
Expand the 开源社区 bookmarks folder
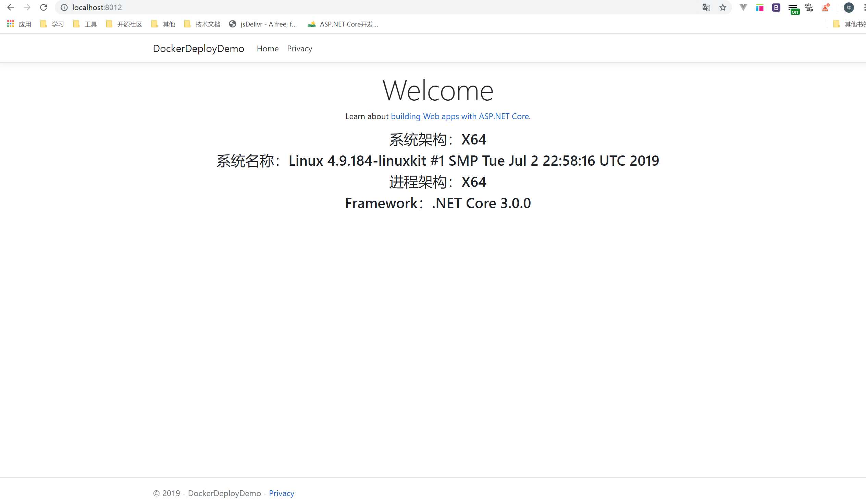click(x=124, y=24)
